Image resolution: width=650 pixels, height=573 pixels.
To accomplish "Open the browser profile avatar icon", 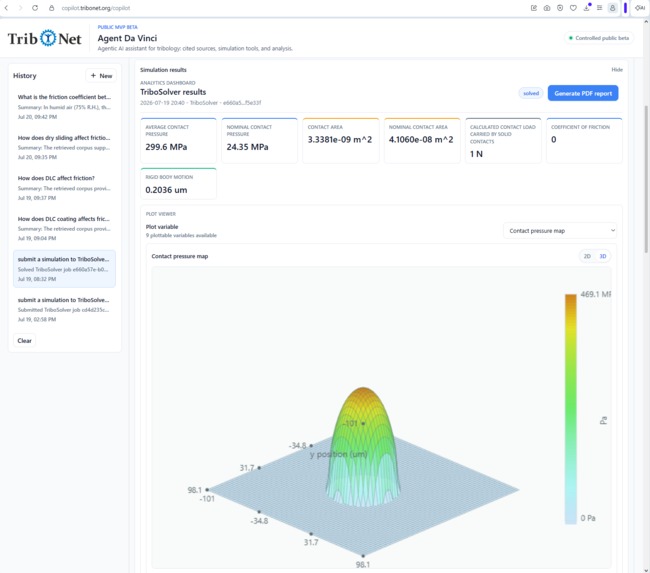I will tap(612, 8).
